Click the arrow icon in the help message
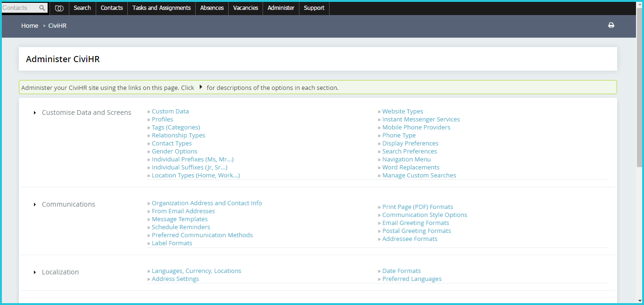 [x=201, y=87]
